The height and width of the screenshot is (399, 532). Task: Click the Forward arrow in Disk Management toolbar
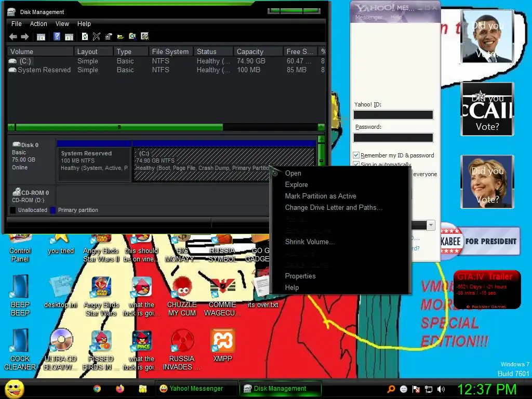(x=25, y=37)
